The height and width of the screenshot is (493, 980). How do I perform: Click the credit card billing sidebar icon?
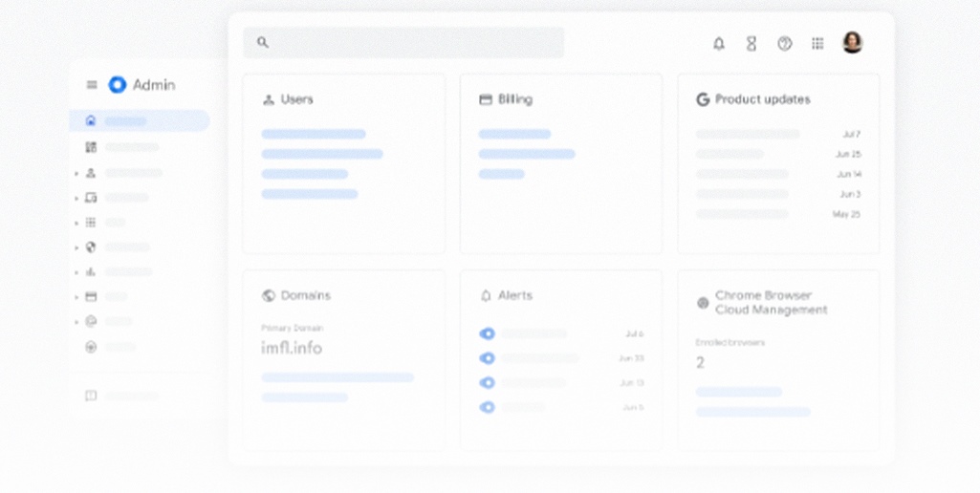(x=91, y=296)
